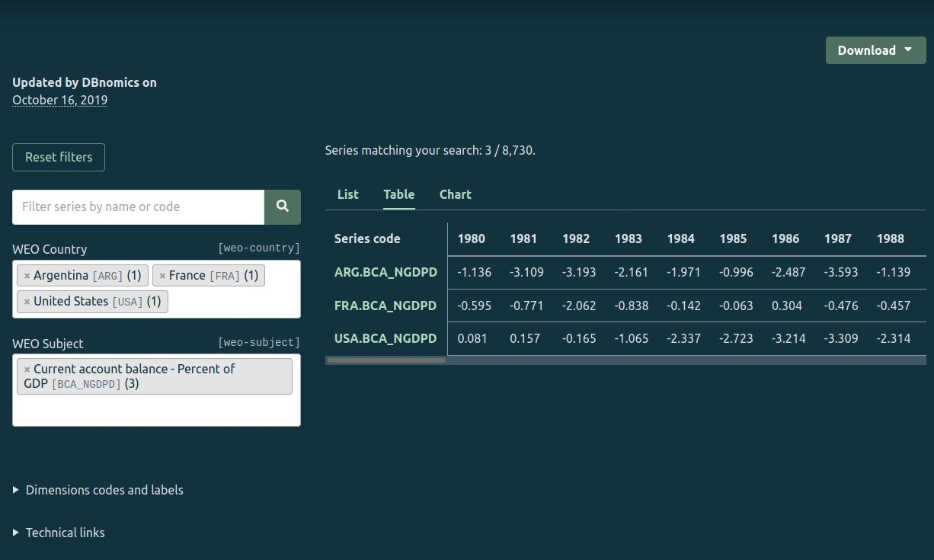Click USA's 1981 value 0.157

(525, 338)
